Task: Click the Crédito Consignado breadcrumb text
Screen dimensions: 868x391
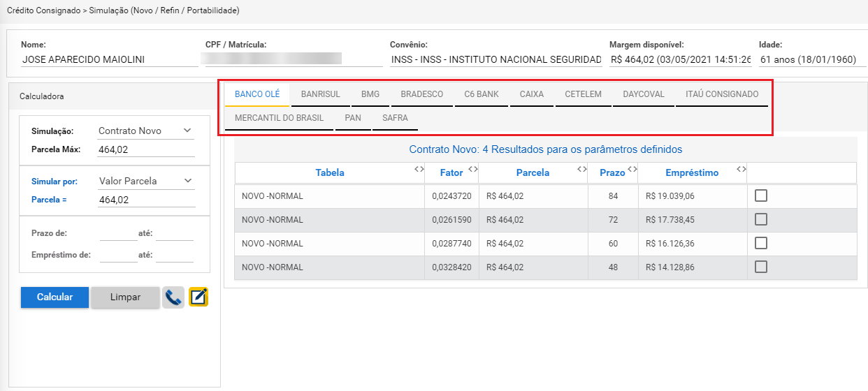Action: tap(43, 11)
